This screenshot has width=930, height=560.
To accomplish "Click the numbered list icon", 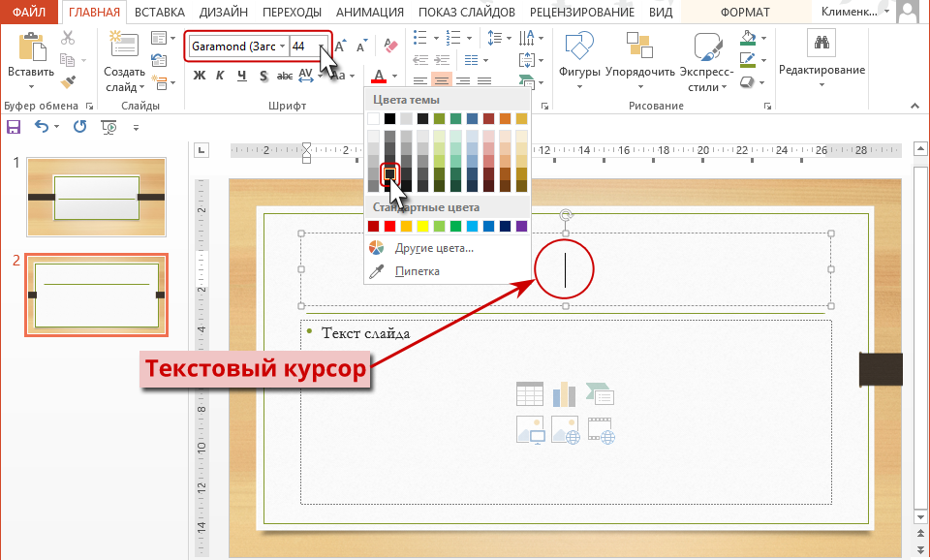I will pos(453,38).
